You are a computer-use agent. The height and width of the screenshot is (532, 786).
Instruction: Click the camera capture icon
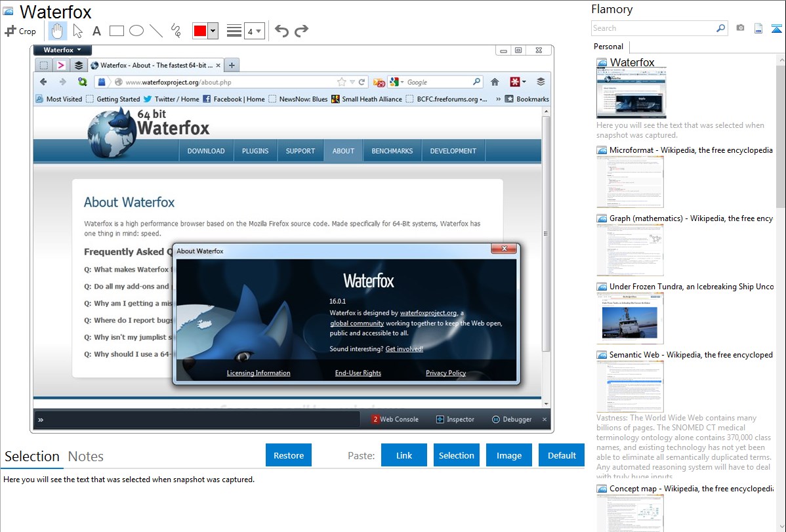click(x=740, y=28)
